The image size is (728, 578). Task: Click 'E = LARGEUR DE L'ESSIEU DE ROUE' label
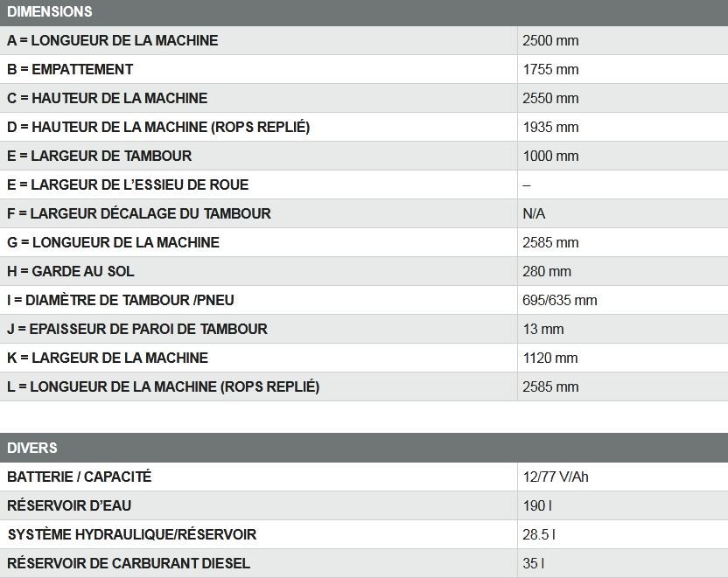click(x=128, y=185)
